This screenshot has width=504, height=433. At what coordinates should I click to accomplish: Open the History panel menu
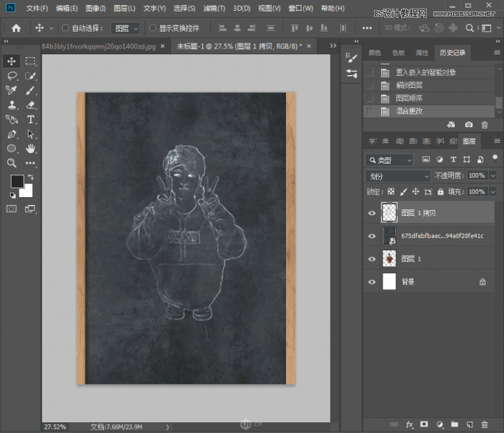pos(497,53)
